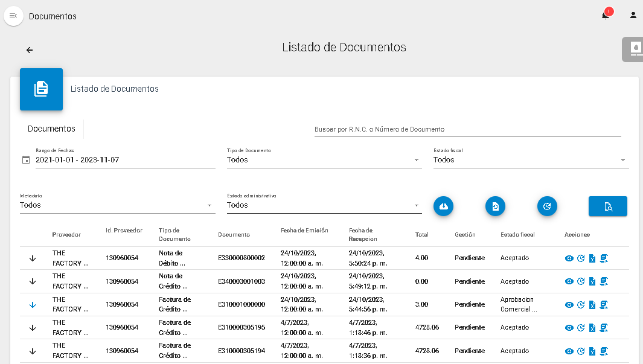Collapse sidebar with the top-left menu button
Viewport: 643px width, 364px height.
13,16
